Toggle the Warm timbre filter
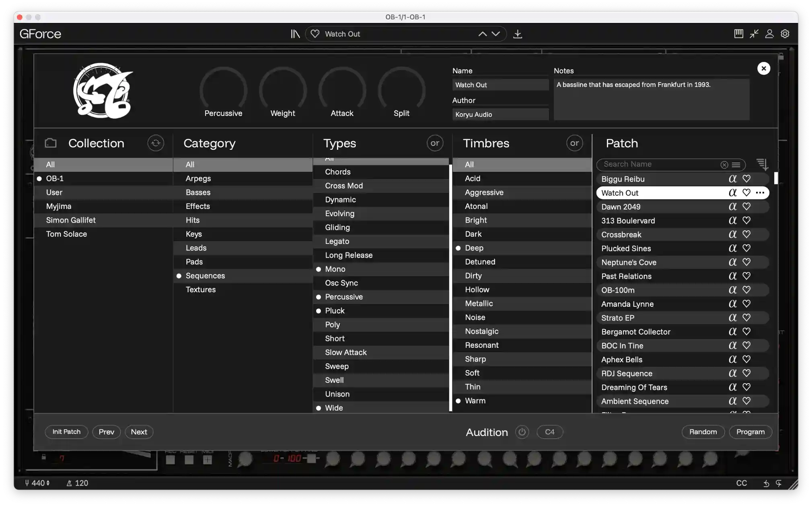Screen dimensions: 812x506 tap(522, 401)
